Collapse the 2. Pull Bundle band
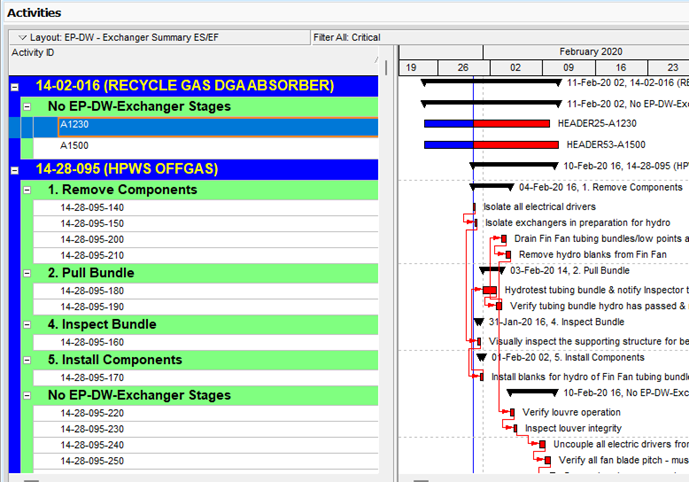Viewport: 689px width, 482px height. click(x=27, y=273)
